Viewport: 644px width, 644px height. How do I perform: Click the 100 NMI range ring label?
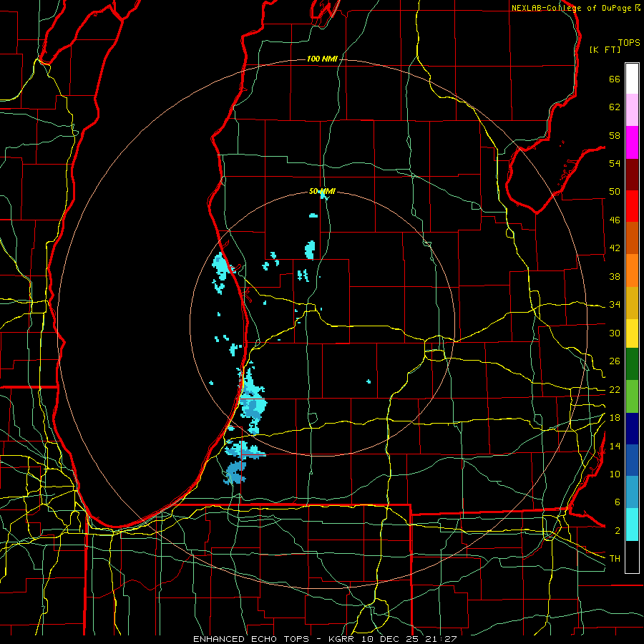(x=322, y=59)
